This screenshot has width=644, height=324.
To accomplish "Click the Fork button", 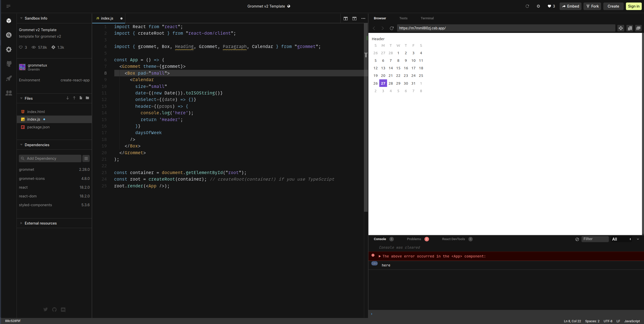I will click(592, 6).
